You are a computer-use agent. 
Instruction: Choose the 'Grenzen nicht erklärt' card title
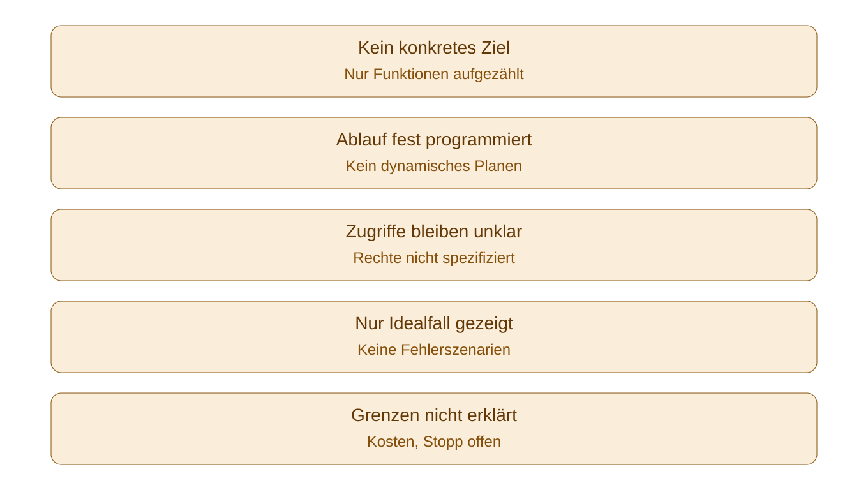point(434,415)
